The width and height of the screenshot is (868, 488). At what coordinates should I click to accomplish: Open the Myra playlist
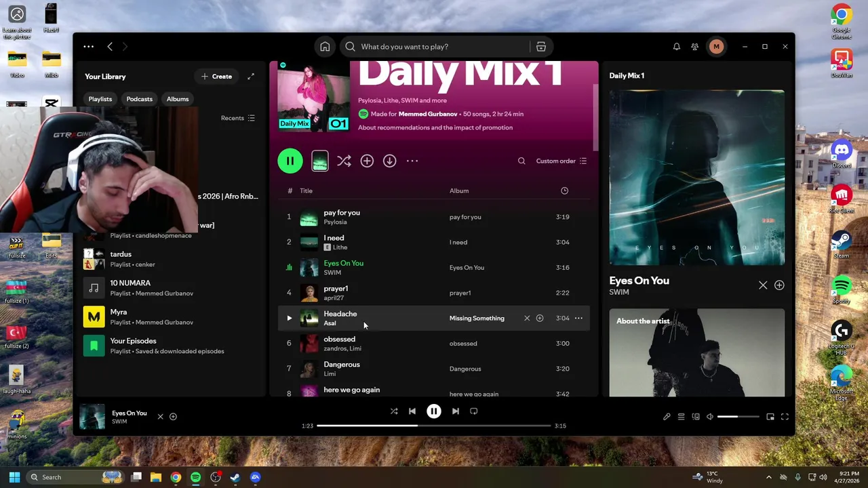point(172,317)
